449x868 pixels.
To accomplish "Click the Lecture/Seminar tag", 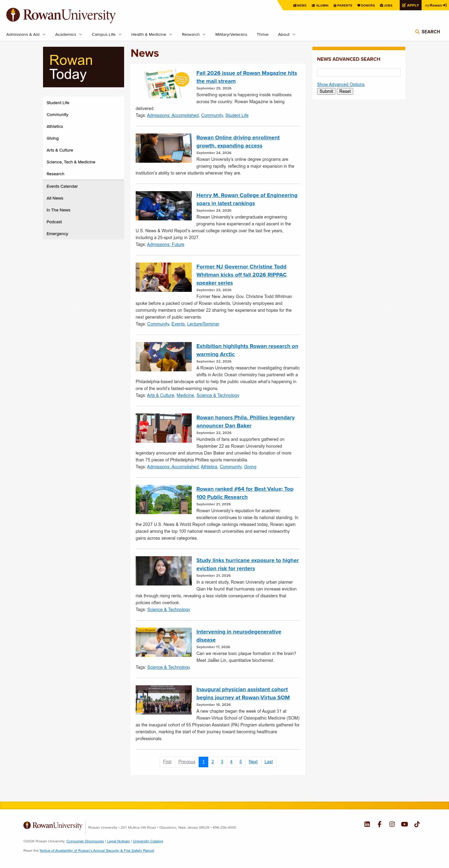I will pos(203,324).
